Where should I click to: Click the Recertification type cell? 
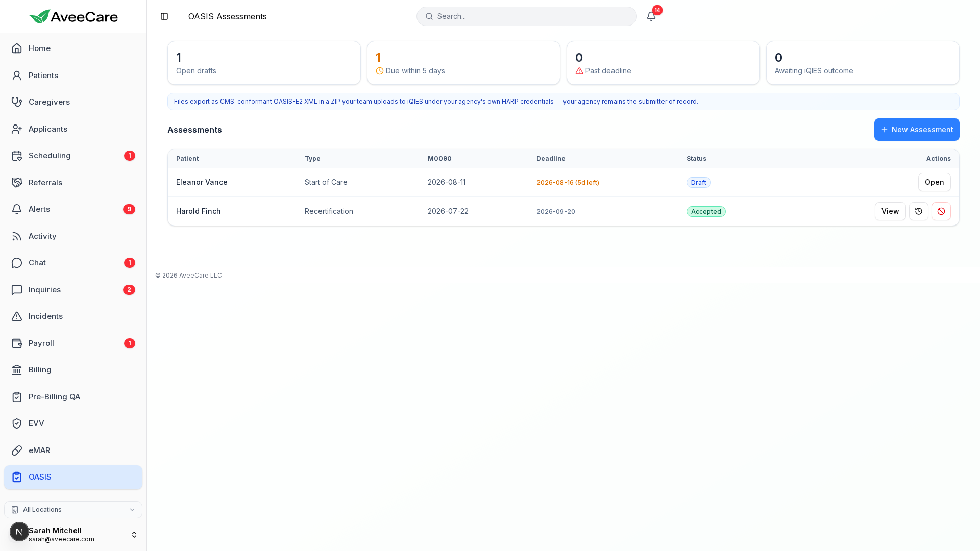[x=329, y=211]
